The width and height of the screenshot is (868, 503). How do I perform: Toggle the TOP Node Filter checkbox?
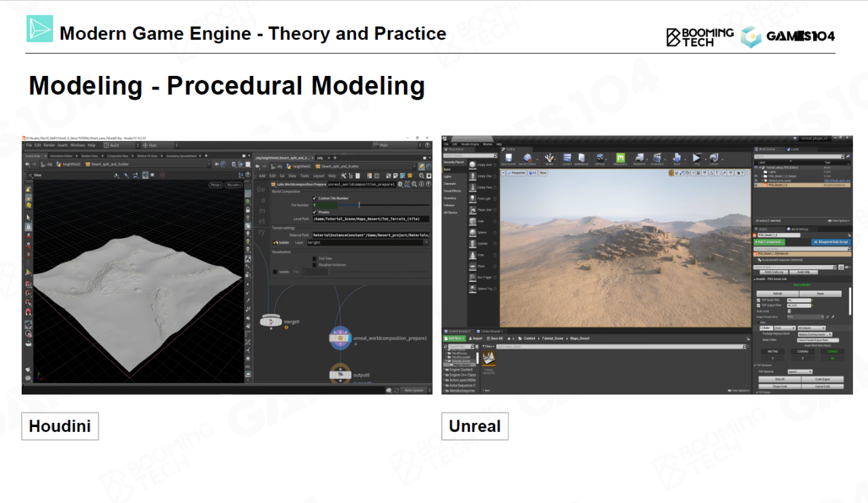[x=759, y=300]
